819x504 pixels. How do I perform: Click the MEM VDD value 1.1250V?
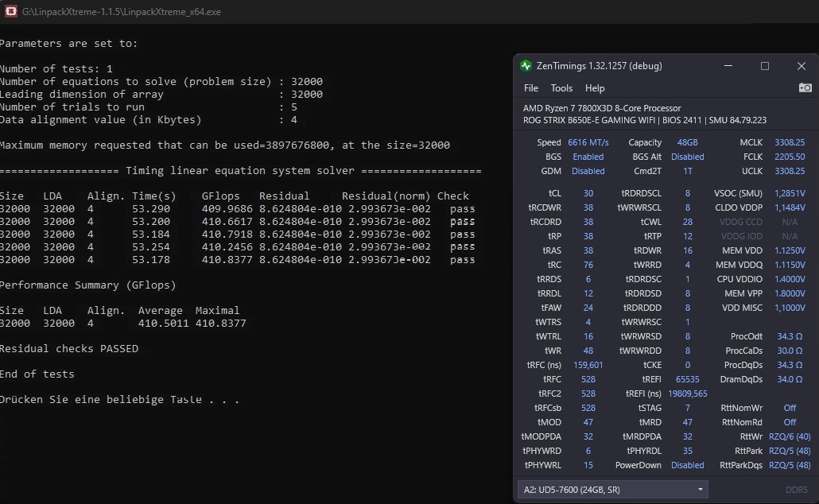(x=790, y=250)
